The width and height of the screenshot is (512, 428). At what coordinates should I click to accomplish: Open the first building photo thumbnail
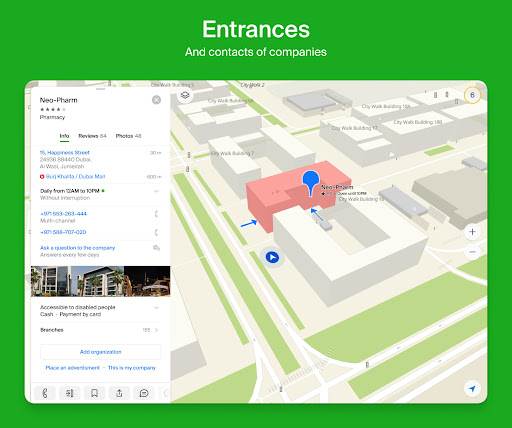point(51,281)
